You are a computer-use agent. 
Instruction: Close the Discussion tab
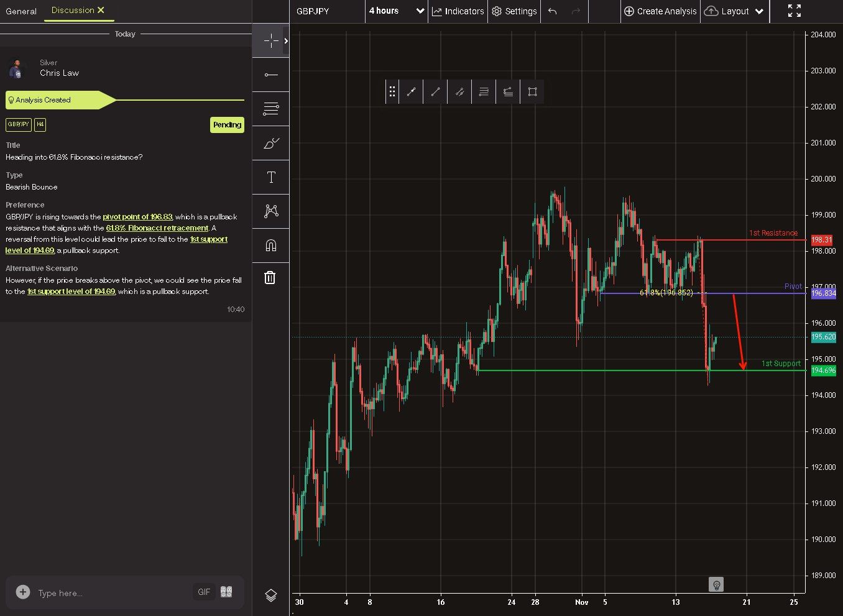pos(101,10)
